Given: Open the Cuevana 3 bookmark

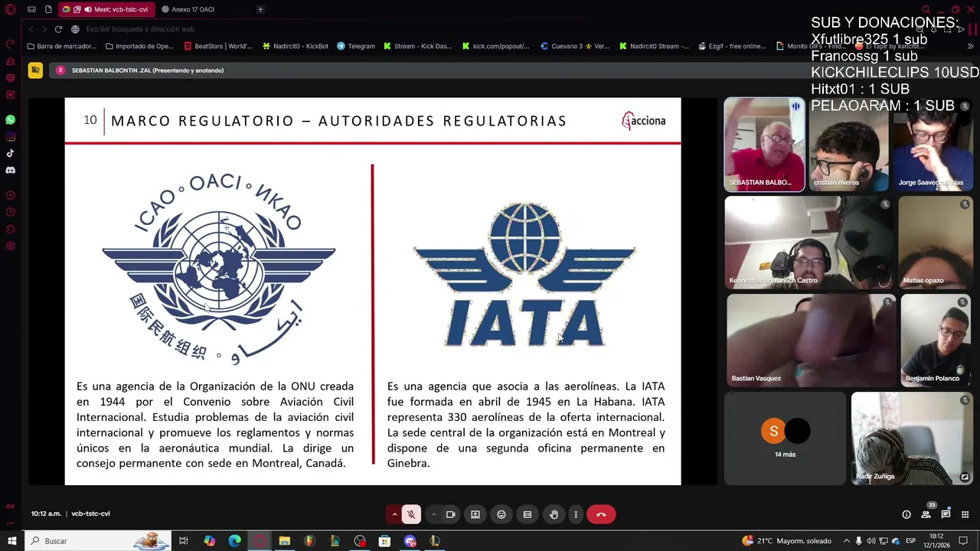Looking at the screenshot, I should (x=575, y=46).
